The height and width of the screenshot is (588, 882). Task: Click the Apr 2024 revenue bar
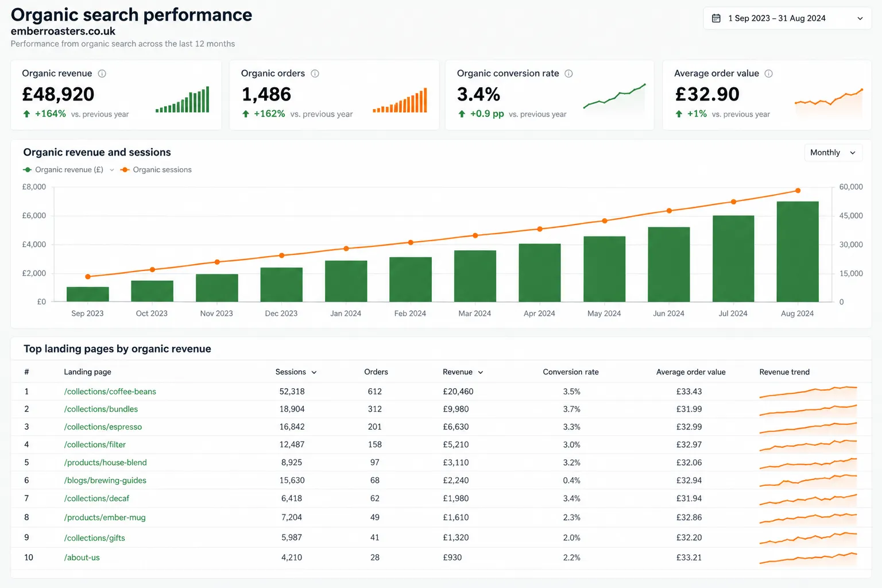[540, 273]
